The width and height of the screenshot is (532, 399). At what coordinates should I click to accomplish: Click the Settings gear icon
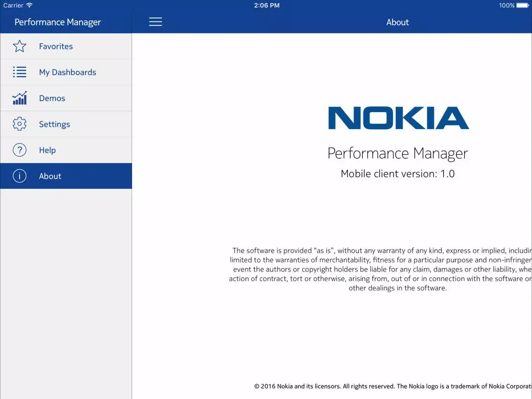(20, 124)
